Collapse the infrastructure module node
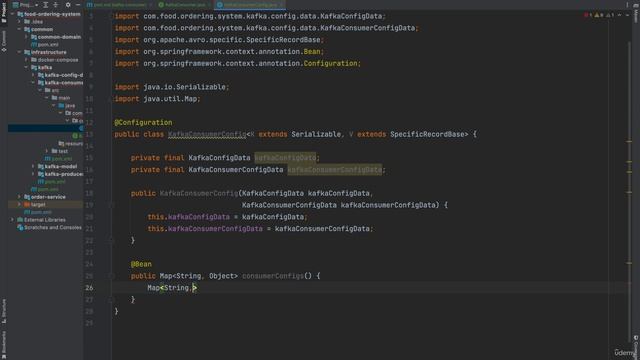Viewport: 640px width, 360px height. pos(19,52)
